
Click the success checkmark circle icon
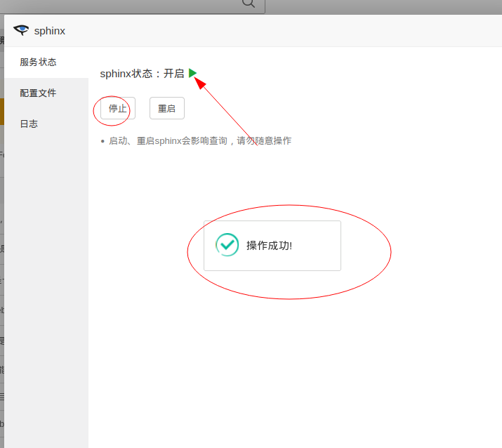point(227,245)
